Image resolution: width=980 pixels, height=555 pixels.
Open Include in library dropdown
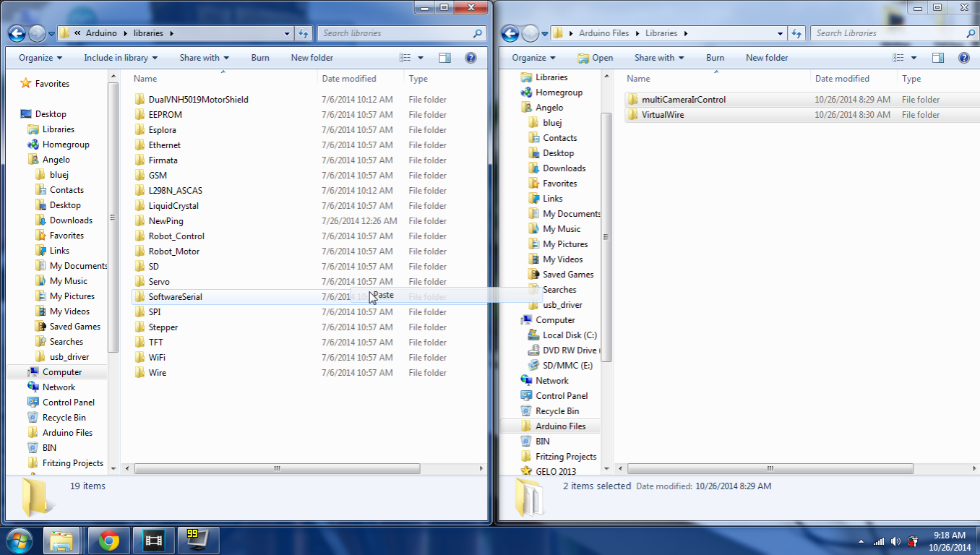tap(121, 58)
